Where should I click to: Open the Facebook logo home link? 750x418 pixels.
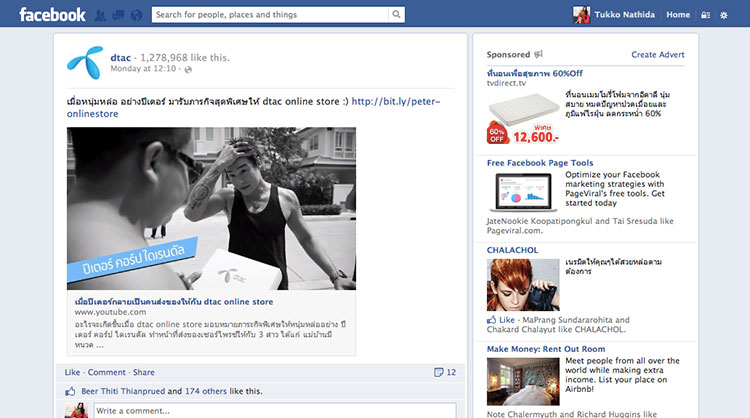52,14
